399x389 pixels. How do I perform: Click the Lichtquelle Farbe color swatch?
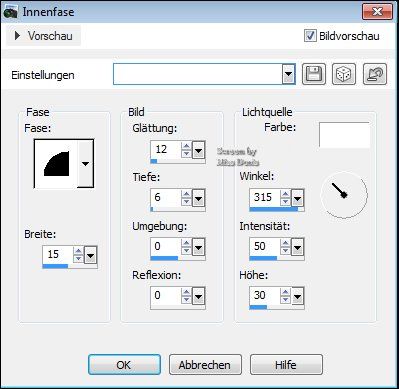(344, 135)
